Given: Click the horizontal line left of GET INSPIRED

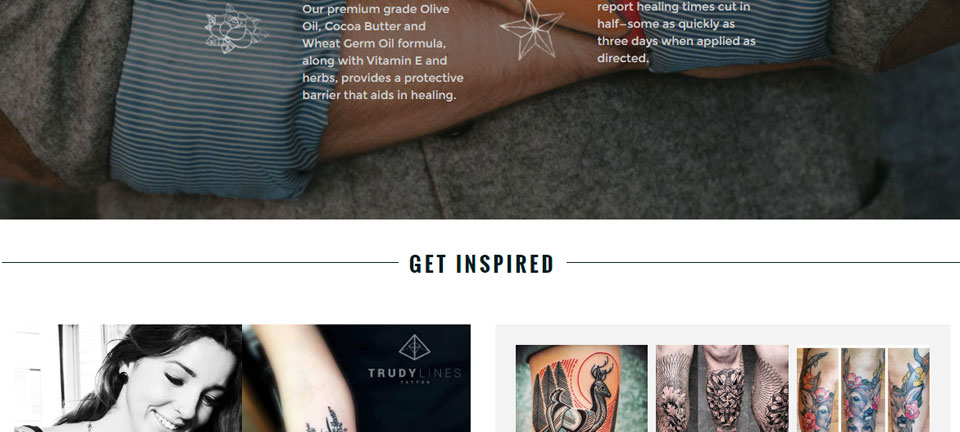Looking at the screenshot, I should 200,263.
